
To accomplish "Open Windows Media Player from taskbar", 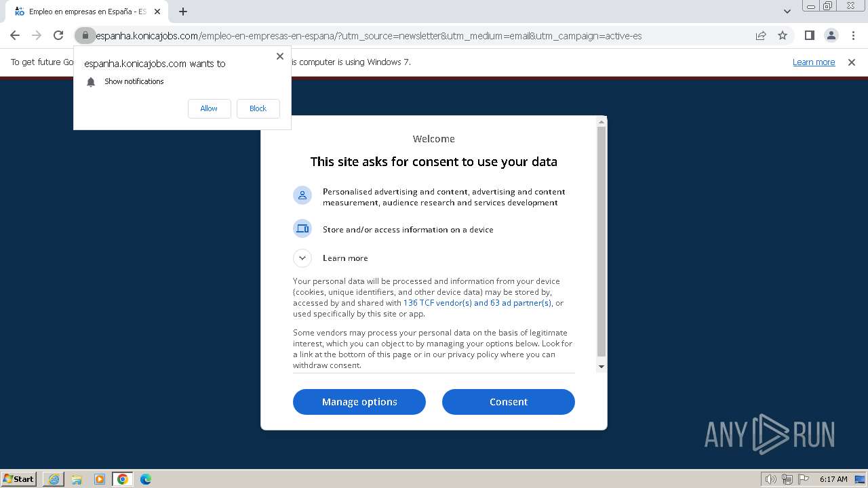I will 100,479.
